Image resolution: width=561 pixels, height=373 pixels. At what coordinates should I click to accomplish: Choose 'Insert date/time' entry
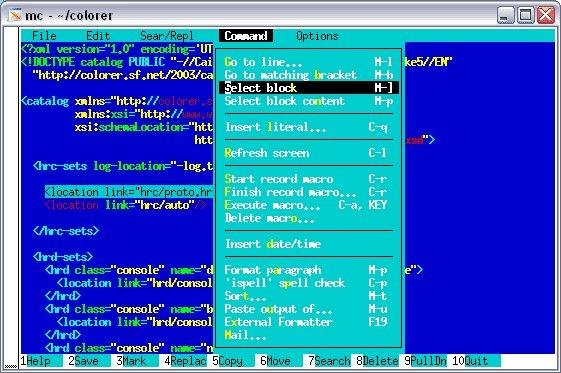click(x=308, y=244)
